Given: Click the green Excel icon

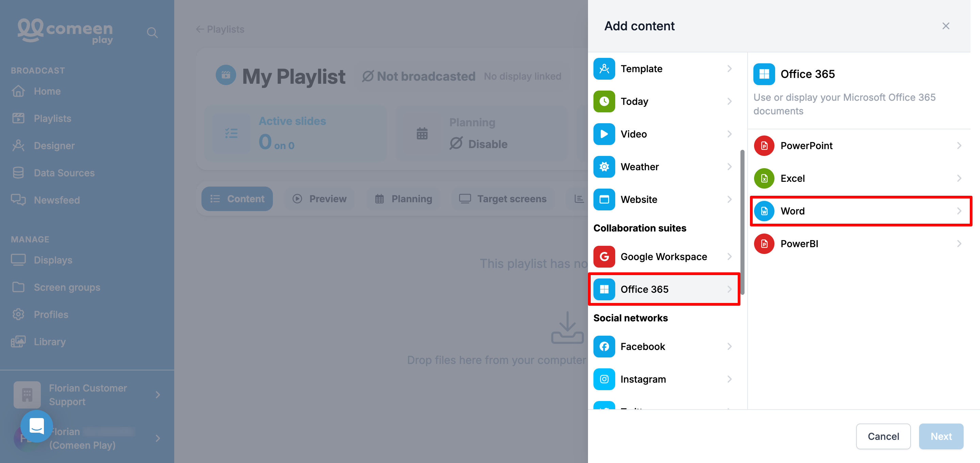Looking at the screenshot, I should [x=764, y=179].
